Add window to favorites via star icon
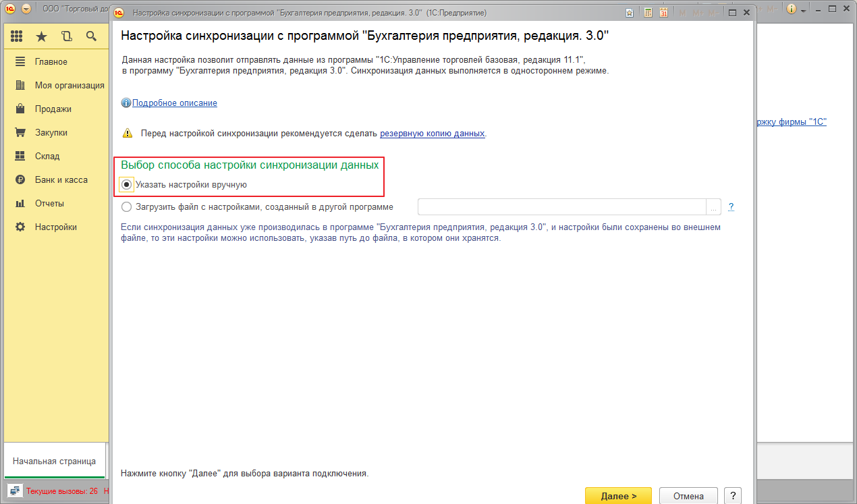The image size is (857, 504). (629, 11)
